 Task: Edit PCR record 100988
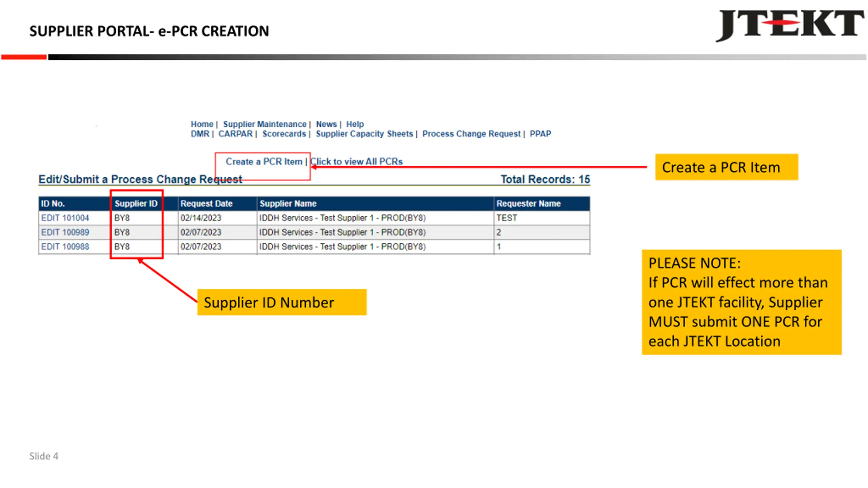click(x=65, y=247)
